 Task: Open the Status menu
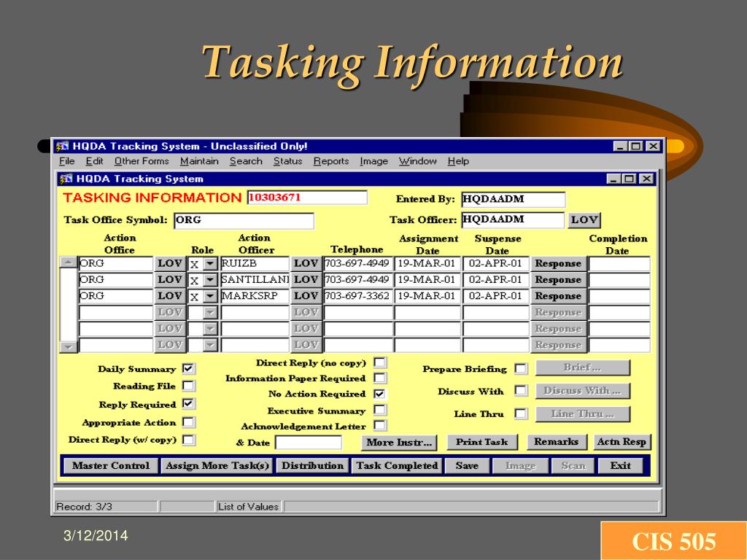pyautogui.click(x=287, y=161)
